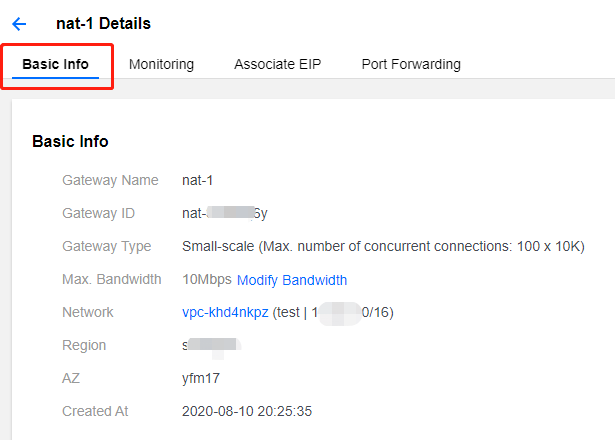Viewport: 615px width, 440px height.
Task: Go to the Port Forwarding tab
Action: (411, 64)
